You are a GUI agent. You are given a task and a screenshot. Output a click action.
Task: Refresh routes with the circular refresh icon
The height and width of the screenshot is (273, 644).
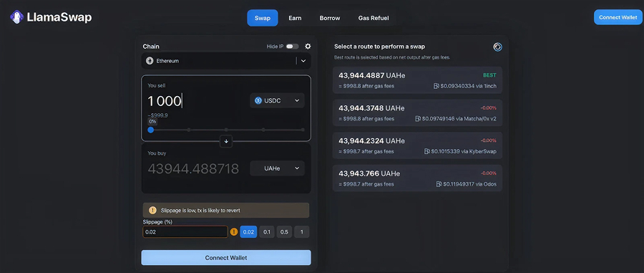coord(497,47)
